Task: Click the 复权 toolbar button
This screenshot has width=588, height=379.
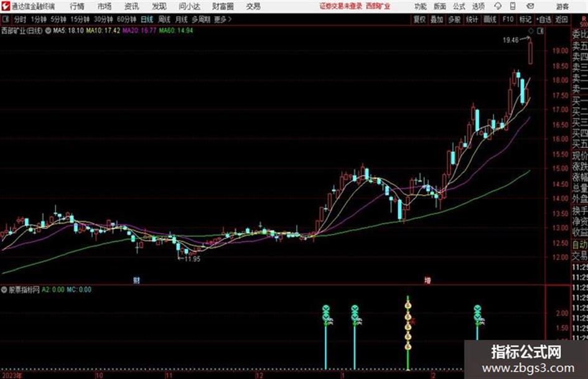Action: (419, 19)
